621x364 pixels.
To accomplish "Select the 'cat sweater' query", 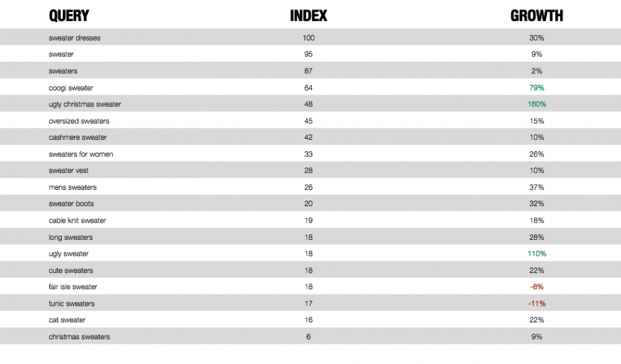I will click(67, 320).
